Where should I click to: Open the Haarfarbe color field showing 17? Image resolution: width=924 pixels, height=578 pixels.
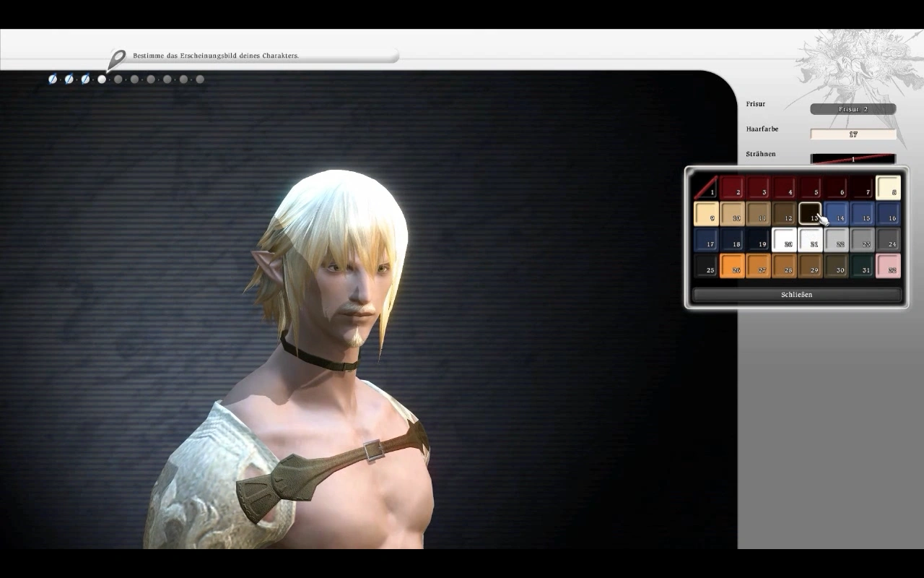[853, 134]
